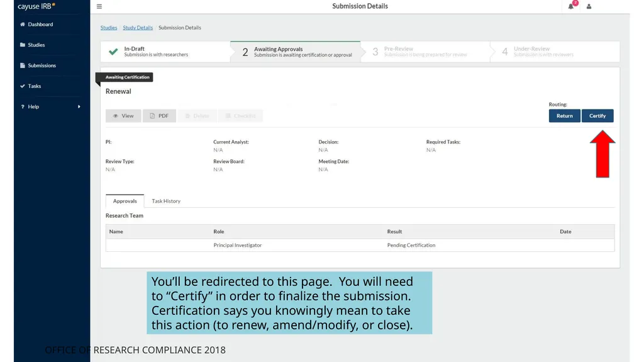Click the Dashboard home icon

point(23,25)
